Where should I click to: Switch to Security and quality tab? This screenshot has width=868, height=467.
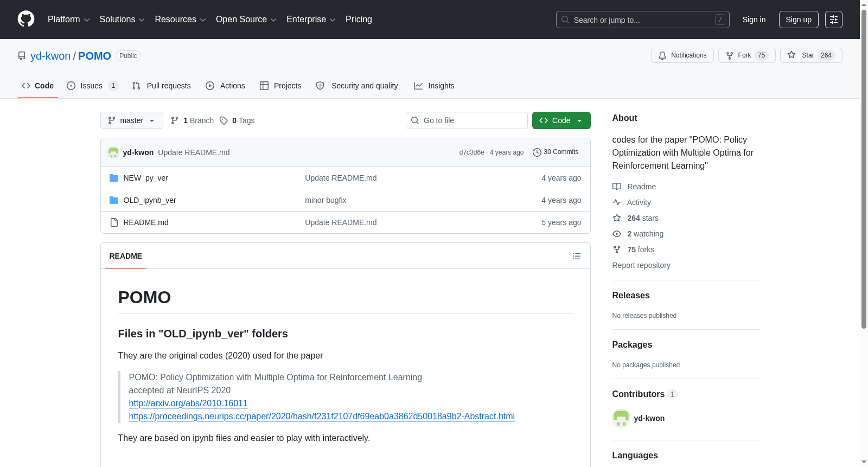[x=357, y=86]
